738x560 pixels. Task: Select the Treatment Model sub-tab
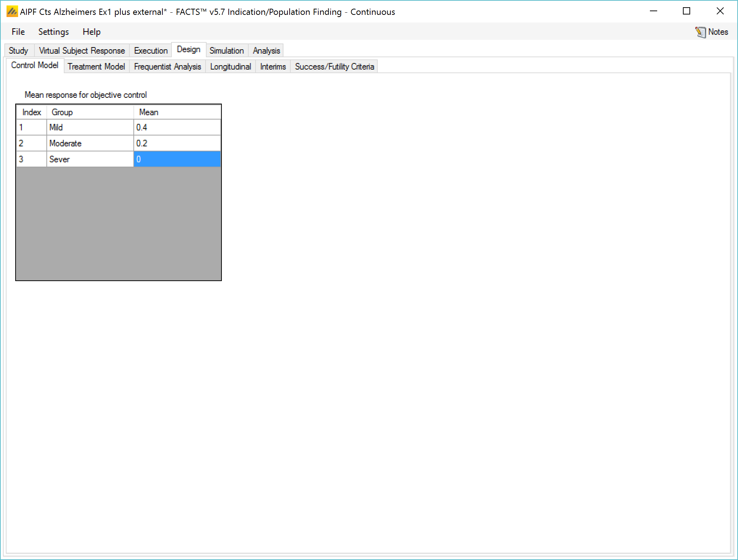pos(96,67)
